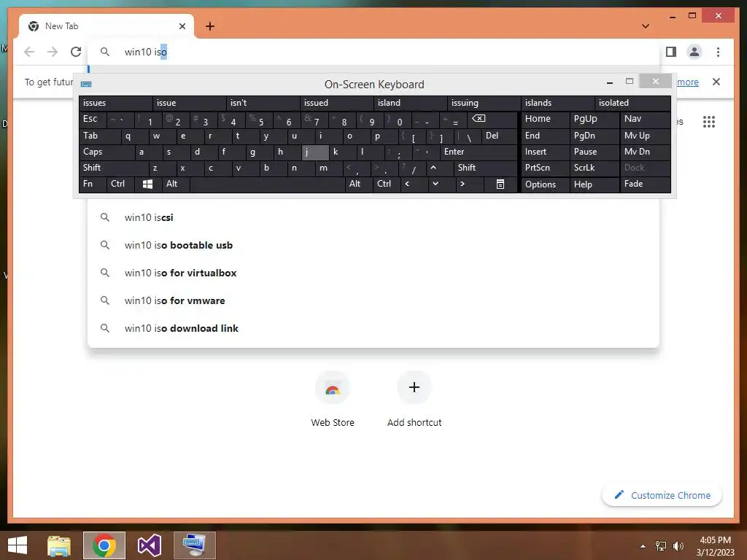This screenshot has height=560, width=747.
Task: Tap the context menu key on keyboard
Action: 500,184
